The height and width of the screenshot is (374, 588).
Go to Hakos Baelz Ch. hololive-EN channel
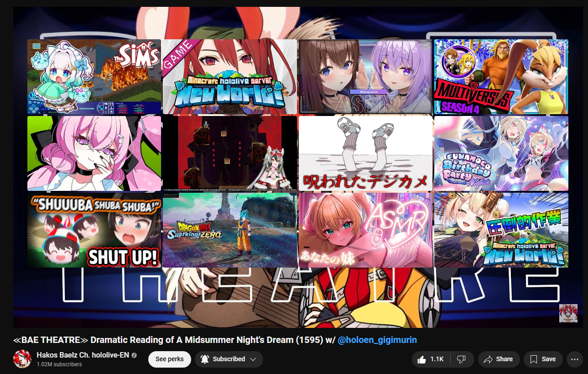[x=83, y=355]
